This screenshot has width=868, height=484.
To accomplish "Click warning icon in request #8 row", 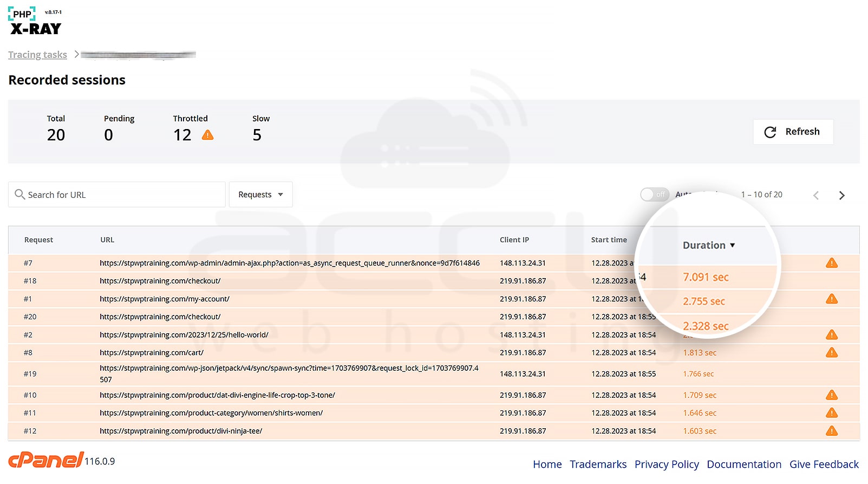I will coord(832,353).
